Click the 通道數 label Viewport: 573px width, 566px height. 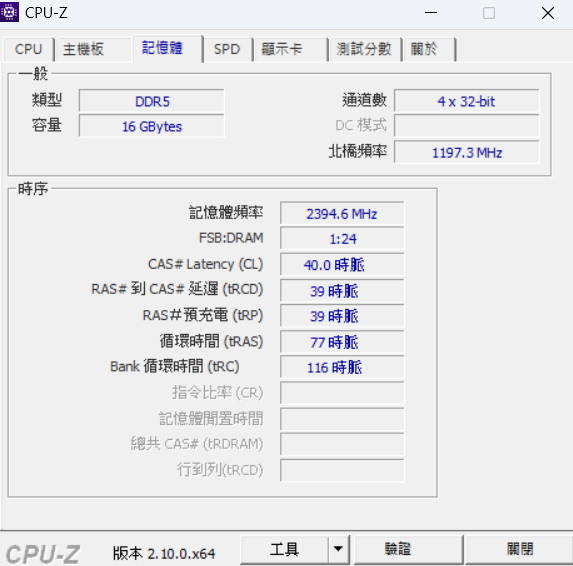pos(364,100)
